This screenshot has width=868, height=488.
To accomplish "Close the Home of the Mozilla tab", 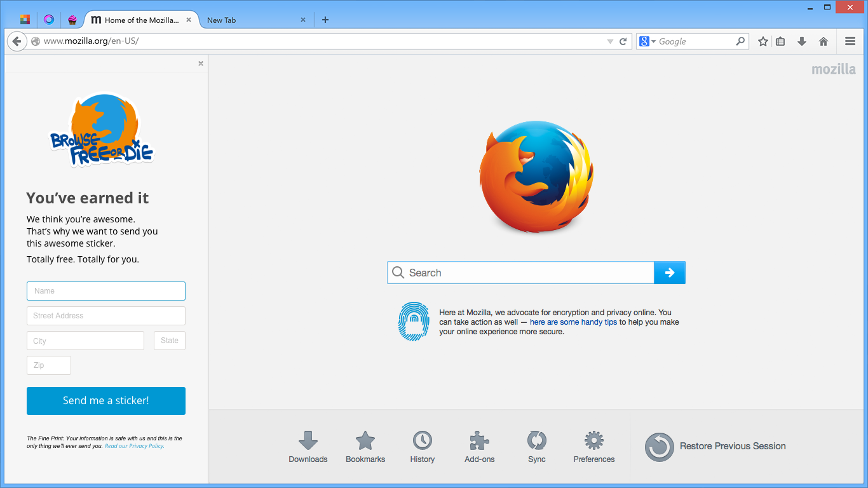I will 189,20.
